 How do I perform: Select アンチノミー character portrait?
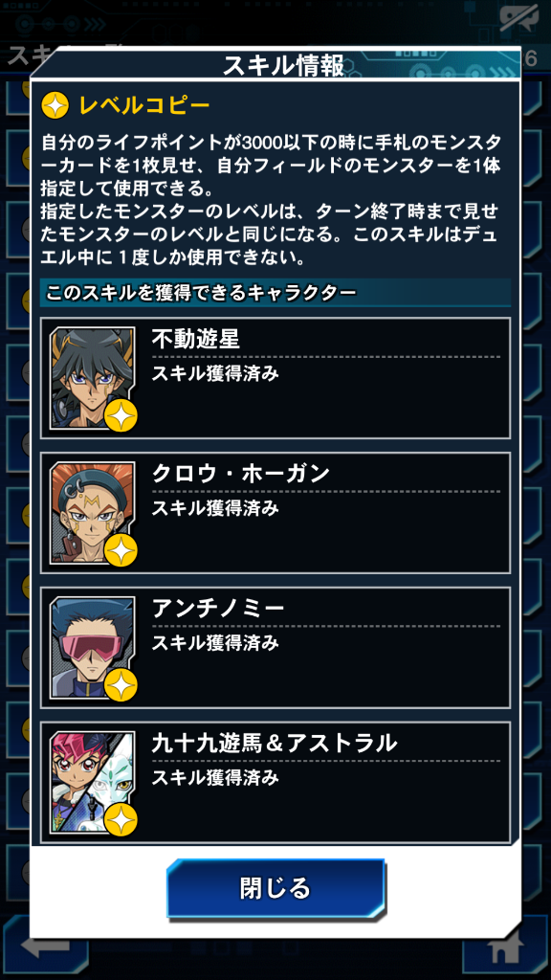(93, 648)
